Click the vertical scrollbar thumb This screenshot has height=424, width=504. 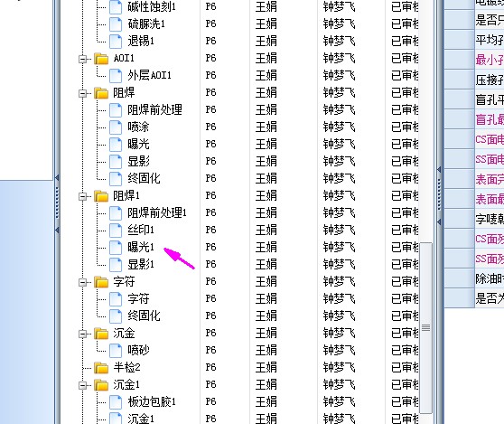click(426, 328)
